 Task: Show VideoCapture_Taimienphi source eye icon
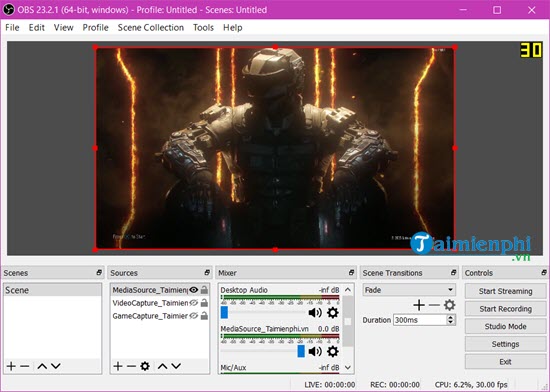coord(194,303)
